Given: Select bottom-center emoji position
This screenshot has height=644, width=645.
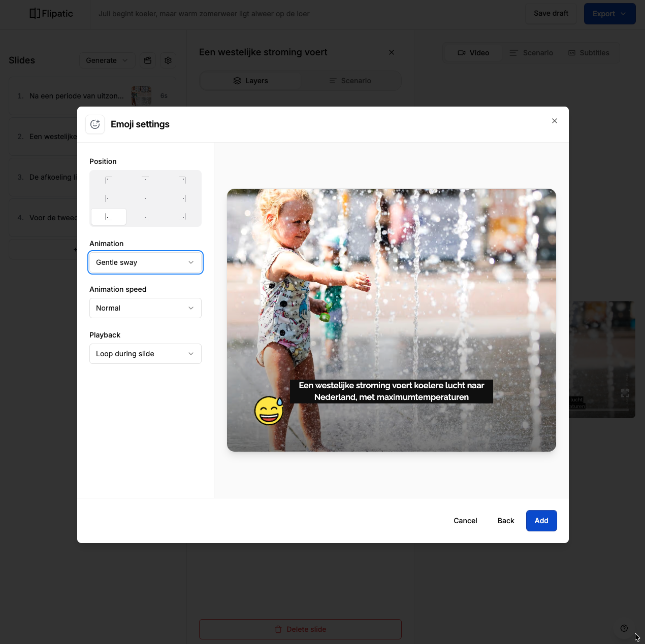Looking at the screenshot, I should pos(145,217).
